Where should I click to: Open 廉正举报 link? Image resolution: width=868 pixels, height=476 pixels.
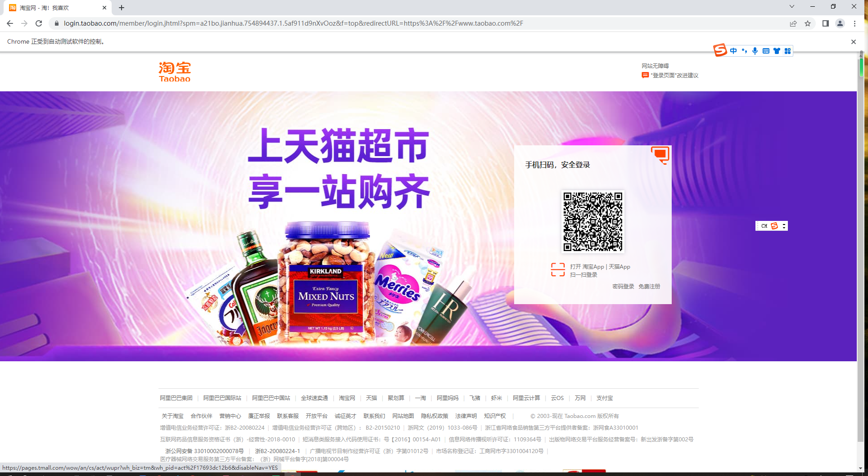(259, 416)
